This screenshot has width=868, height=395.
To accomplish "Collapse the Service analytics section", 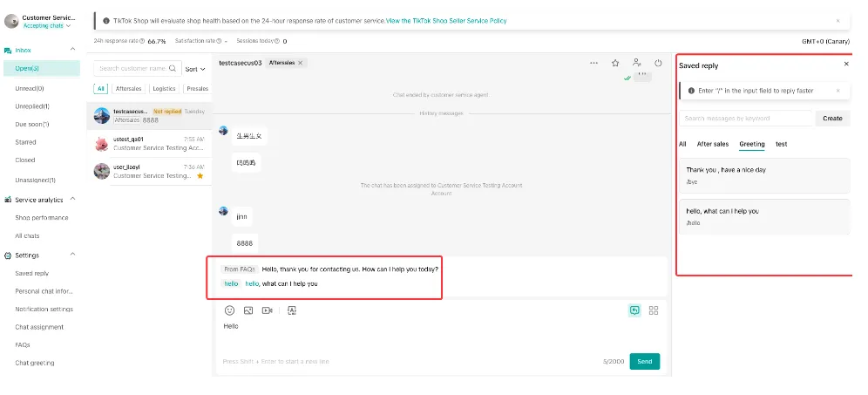I will coord(72,200).
